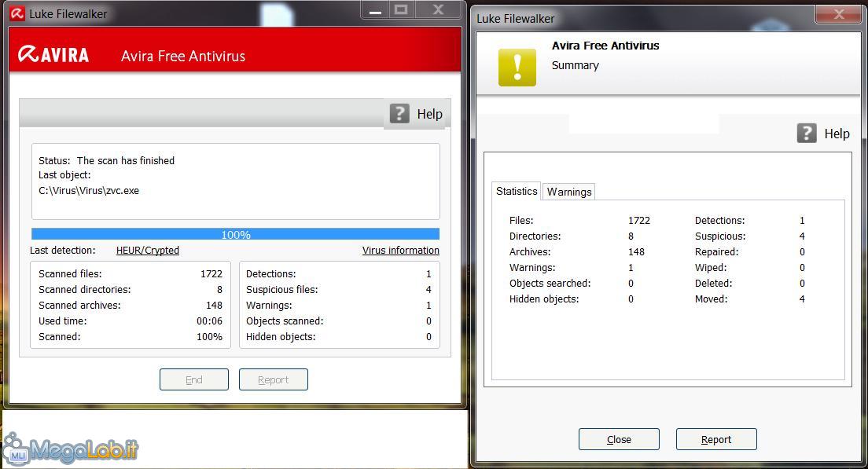Click the Report button in the scan window
868x469 pixels.
pos(274,379)
